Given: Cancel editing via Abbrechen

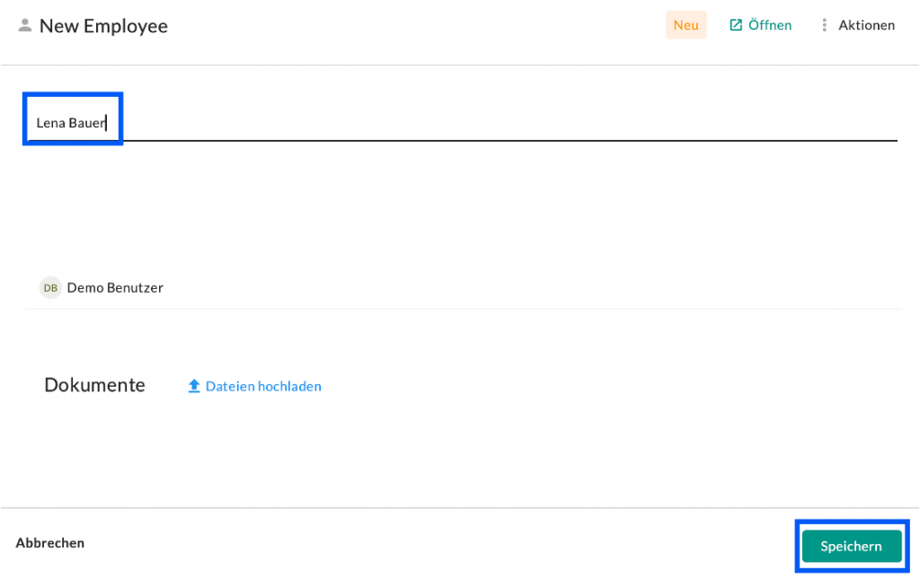Looking at the screenshot, I should [50, 543].
